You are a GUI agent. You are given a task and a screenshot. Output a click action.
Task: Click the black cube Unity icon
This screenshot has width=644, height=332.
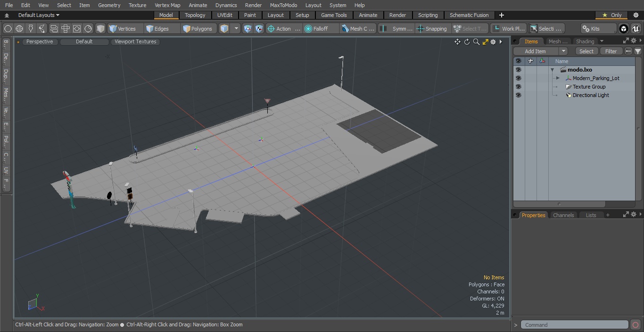[x=623, y=29]
